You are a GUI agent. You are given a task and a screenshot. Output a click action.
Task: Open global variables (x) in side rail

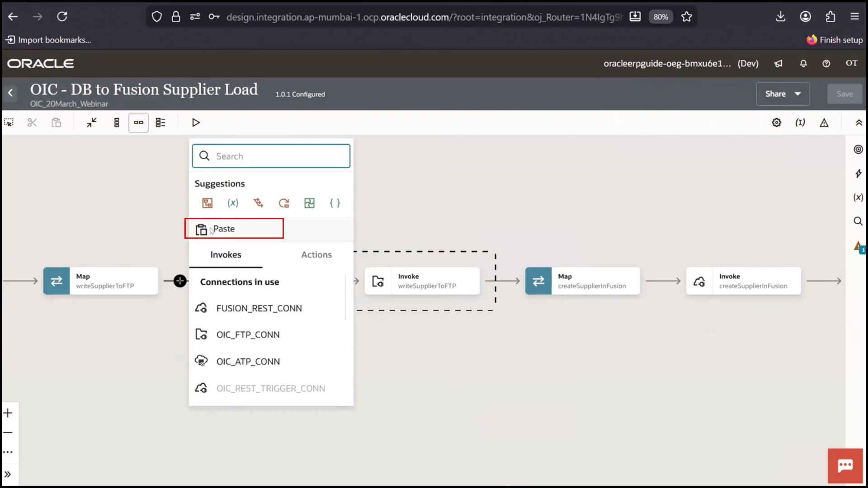click(x=858, y=197)
